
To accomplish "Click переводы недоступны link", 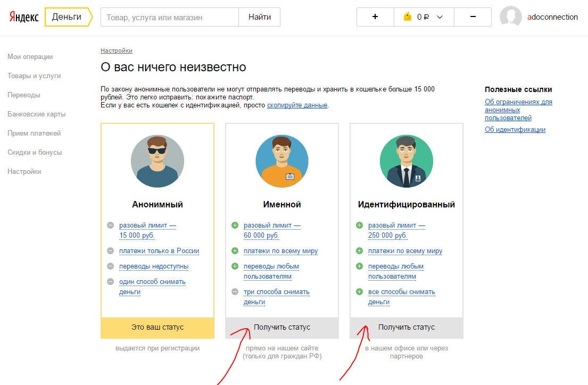I will click(x=154, y=266).
